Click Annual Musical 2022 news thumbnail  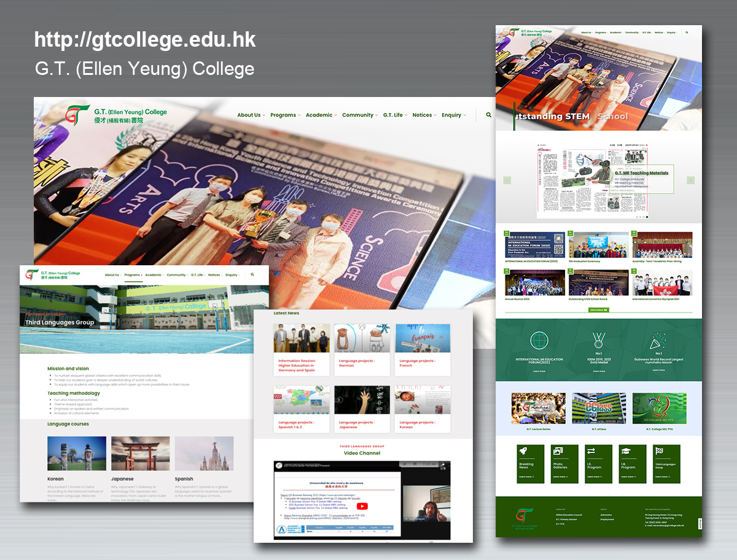tap(535, 282)
